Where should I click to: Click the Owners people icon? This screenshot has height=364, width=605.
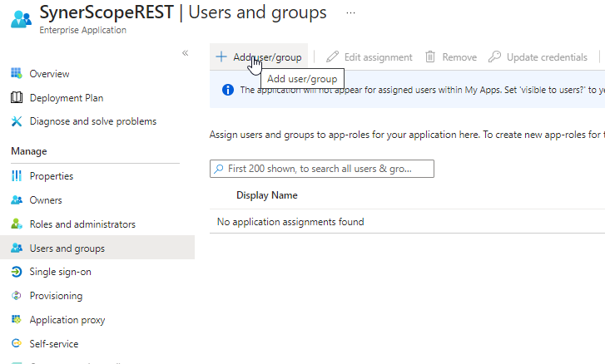tap(17, 200)
